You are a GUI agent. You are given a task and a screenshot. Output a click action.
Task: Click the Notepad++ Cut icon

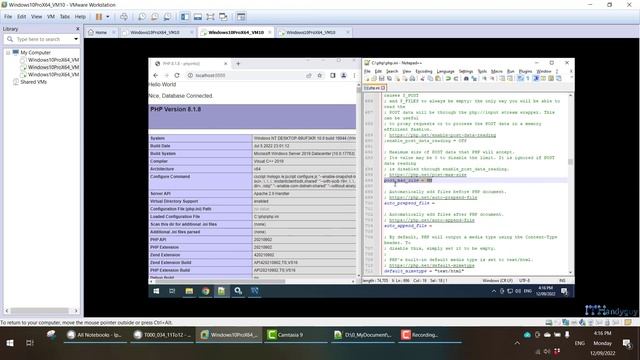click(422, 78)
